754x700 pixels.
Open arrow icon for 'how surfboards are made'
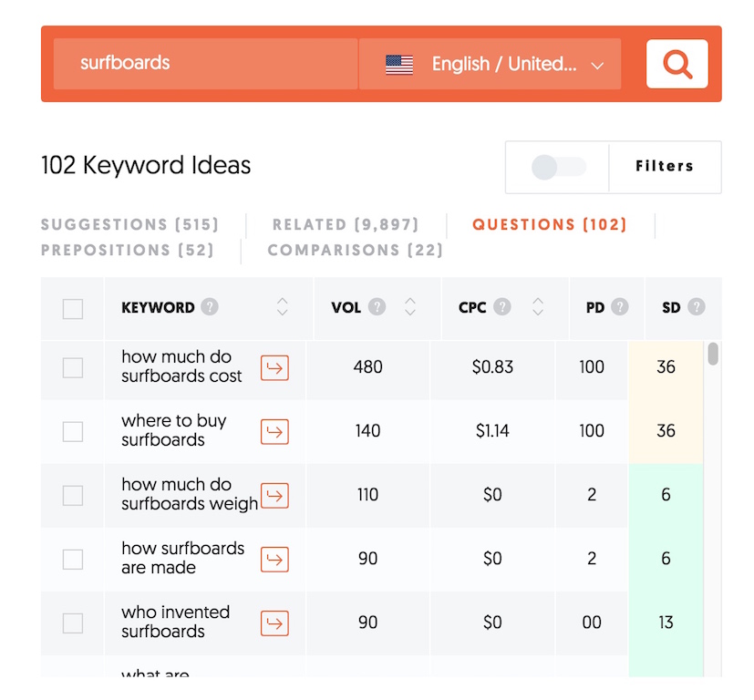click(274, 559)
